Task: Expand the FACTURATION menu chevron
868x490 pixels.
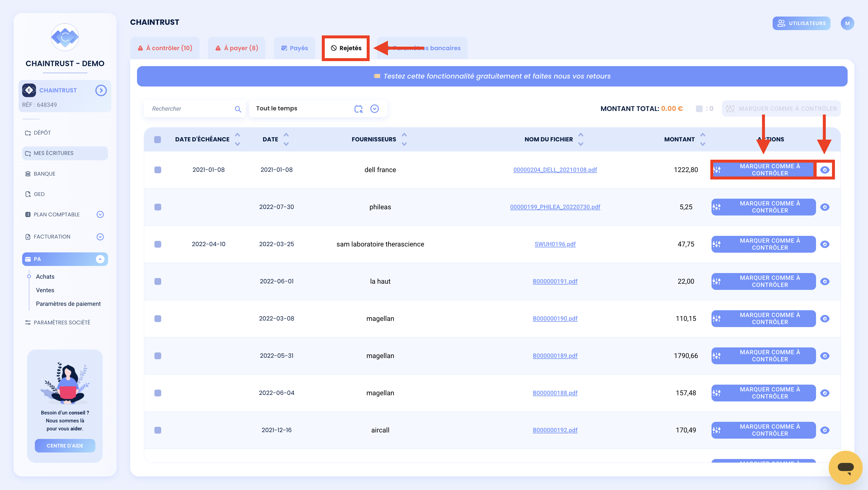Action: pyautogui.click(x=100, y=236)
